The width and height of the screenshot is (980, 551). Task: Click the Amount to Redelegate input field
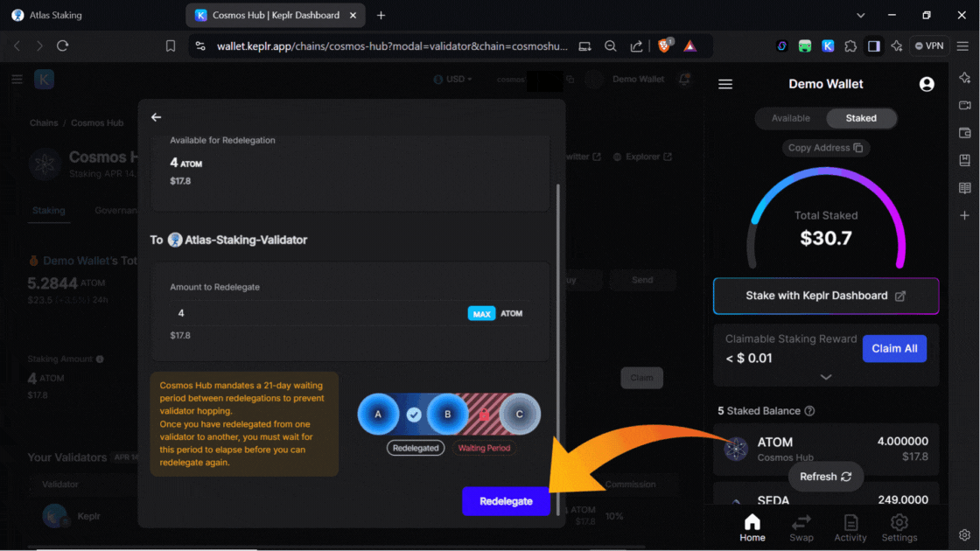pos(315,313)
